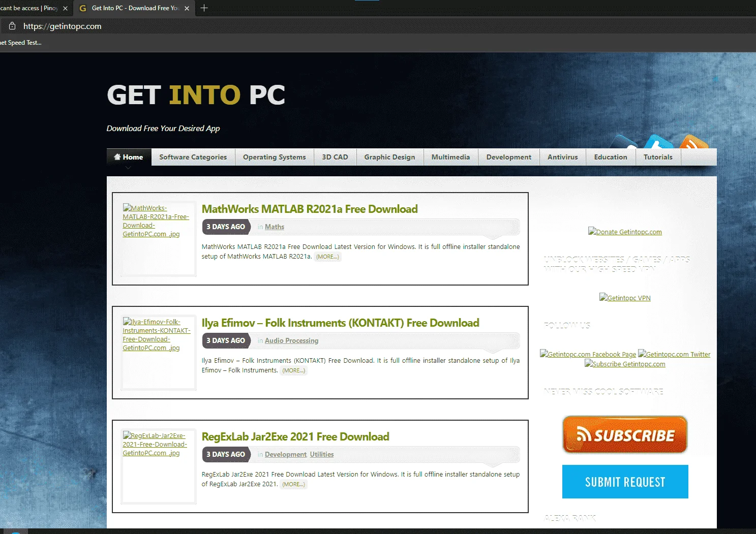Open the Getintopc VPN link
The width and height of the screenshot is (756, 534).
625,298
